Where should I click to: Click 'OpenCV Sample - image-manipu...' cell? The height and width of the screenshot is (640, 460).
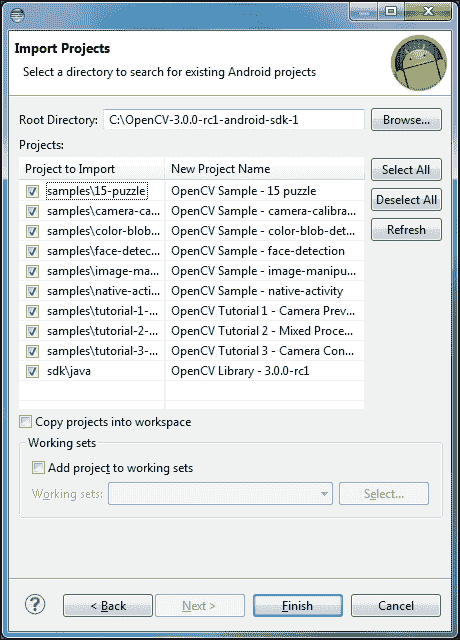point(263,271)
